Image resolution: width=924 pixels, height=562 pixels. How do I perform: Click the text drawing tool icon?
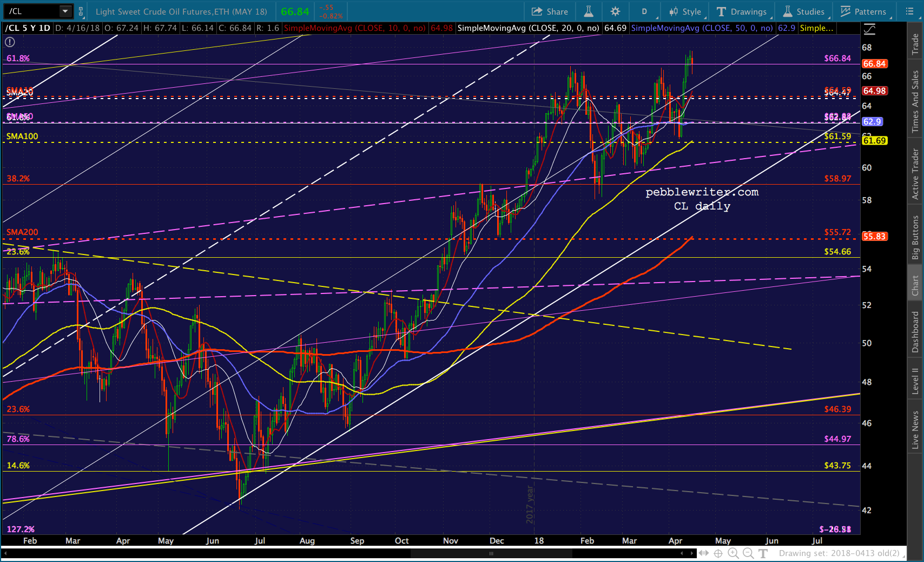(763, 553)
